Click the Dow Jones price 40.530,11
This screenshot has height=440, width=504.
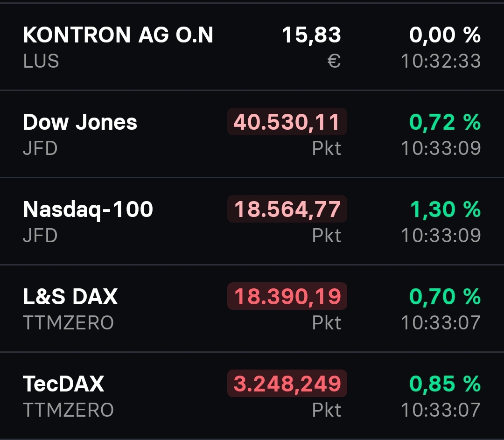pos(287,122)
